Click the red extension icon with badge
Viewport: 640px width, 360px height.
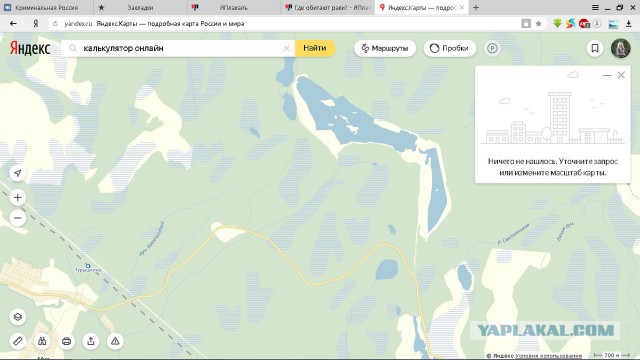584,24
